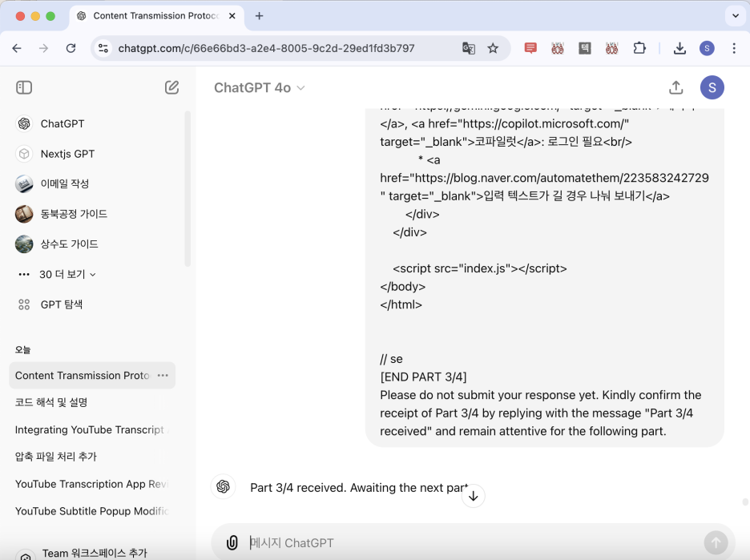750x560 pixels.
Task: Open the red chat bubble extension
Action: (530, 48)
